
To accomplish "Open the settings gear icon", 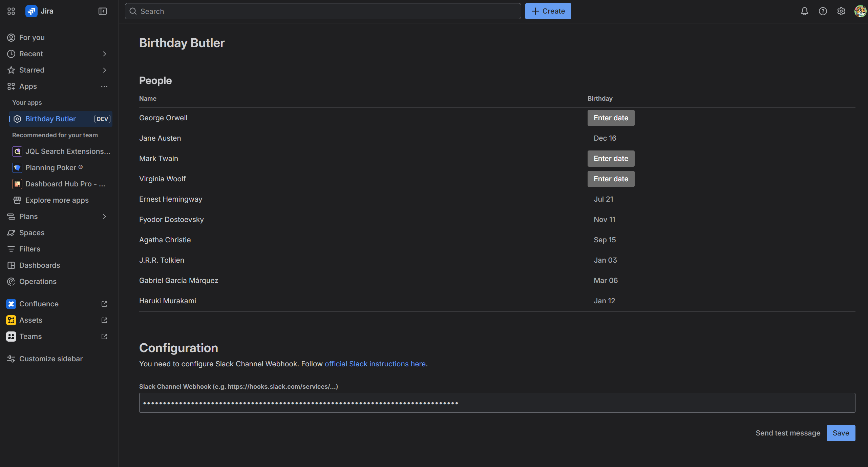I will tap(841, 11).
